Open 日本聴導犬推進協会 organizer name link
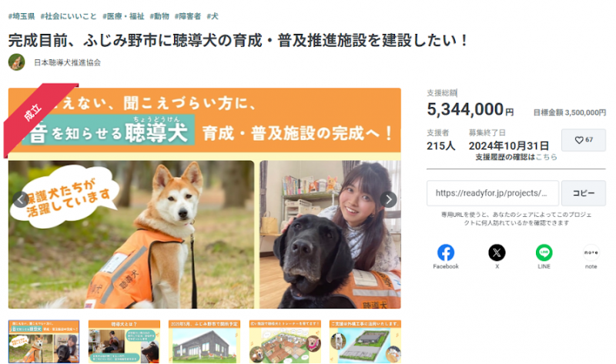The image size is (616, 364). pyautogui.click(x=67, y=62)
